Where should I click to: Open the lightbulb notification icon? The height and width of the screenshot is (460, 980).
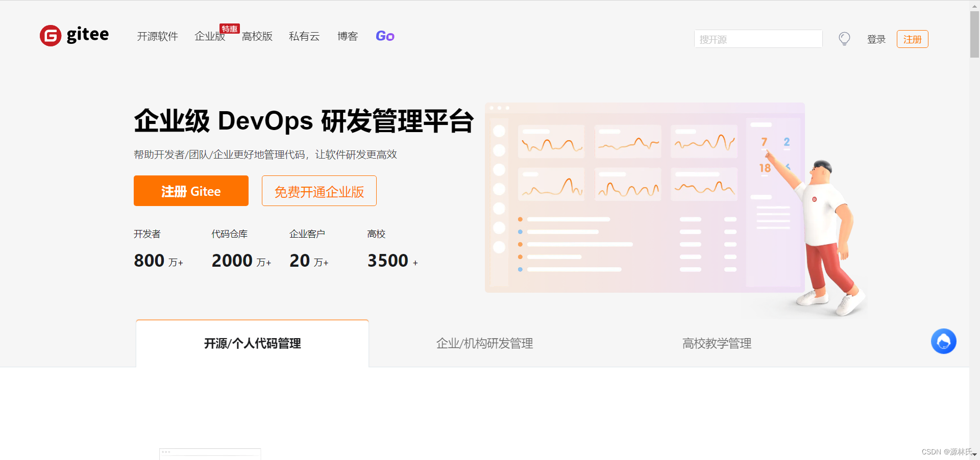pyautogui.click(x=845, y=39)
